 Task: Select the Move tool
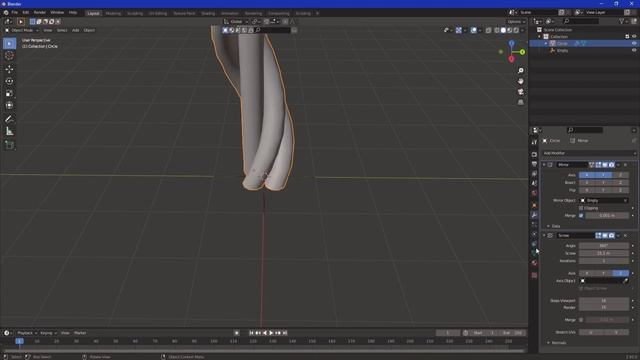[9, 69]
